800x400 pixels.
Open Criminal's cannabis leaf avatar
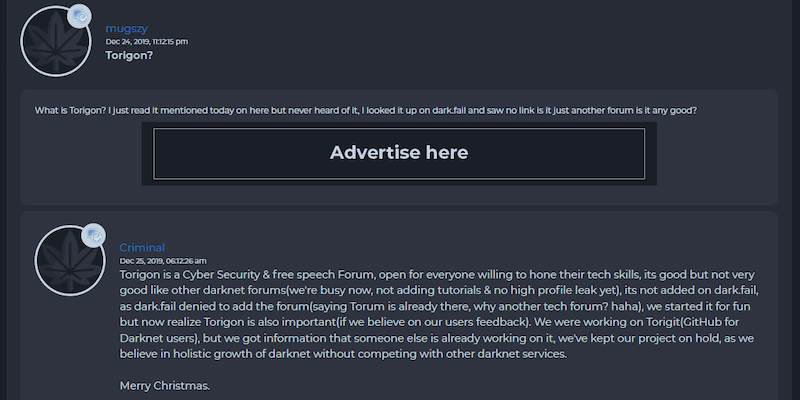(70, 260)
